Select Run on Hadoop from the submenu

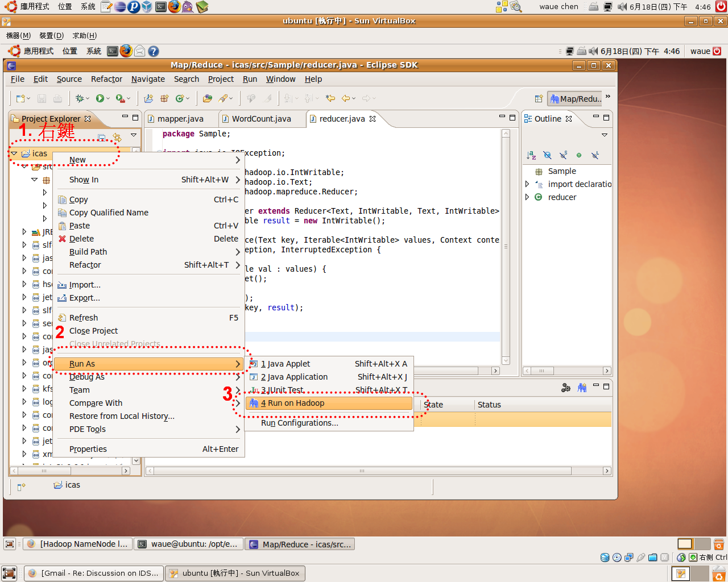tap(330, 402)
